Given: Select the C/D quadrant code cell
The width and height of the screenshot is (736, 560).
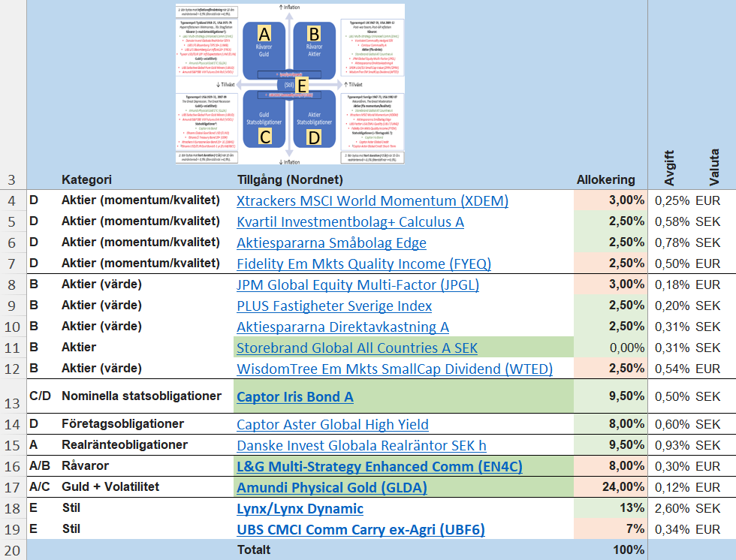Looking at the screenshot, I should coord(40,396).
